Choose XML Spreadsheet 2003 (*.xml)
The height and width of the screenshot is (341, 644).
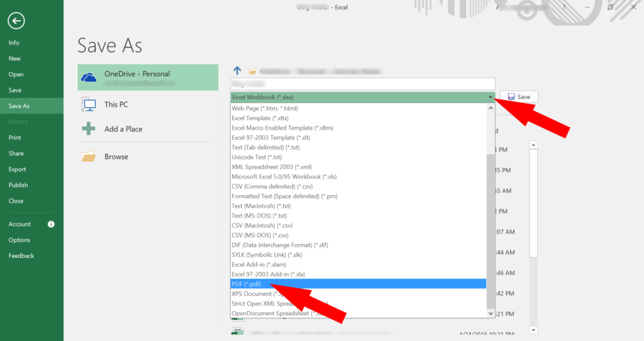(358, 167)
